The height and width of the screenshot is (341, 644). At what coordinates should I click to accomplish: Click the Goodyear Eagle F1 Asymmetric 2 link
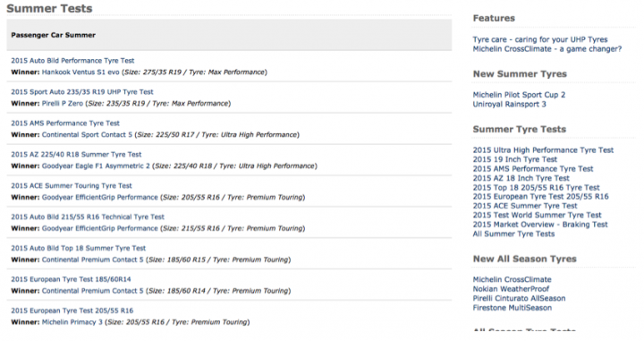tap(96, 166)
